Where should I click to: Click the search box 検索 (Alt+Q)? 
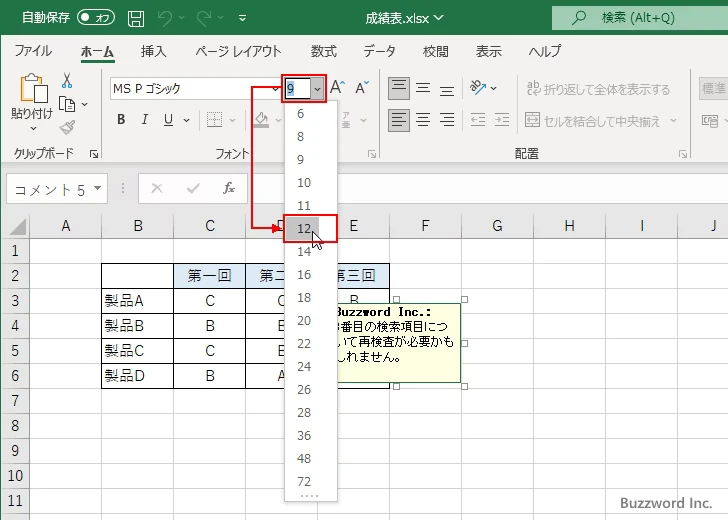[x=640, y=18]
